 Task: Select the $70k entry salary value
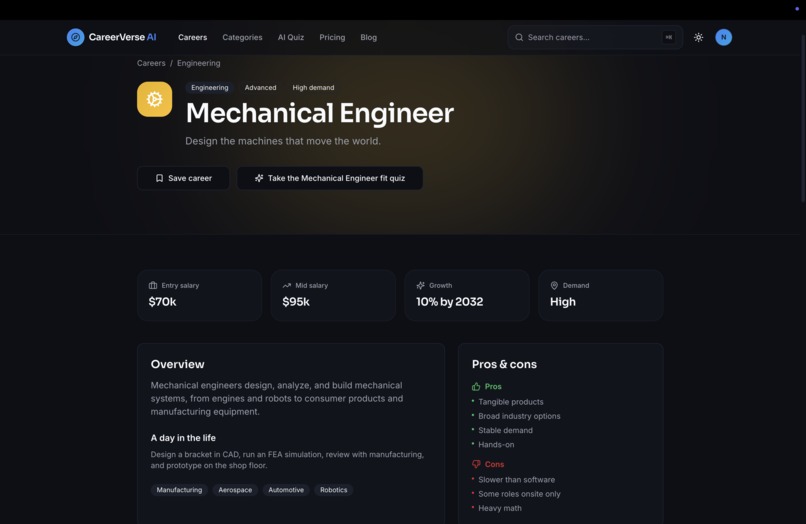[162, 302]
